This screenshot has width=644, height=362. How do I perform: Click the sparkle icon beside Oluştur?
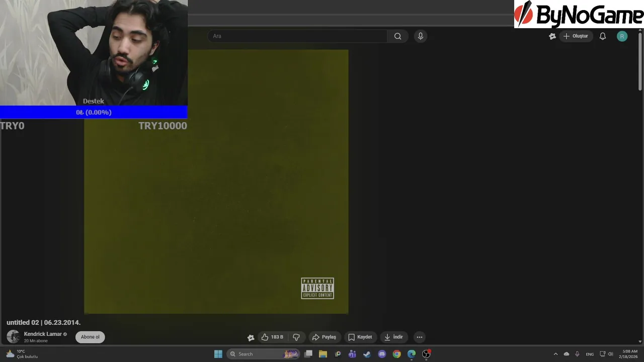point(552,36)
